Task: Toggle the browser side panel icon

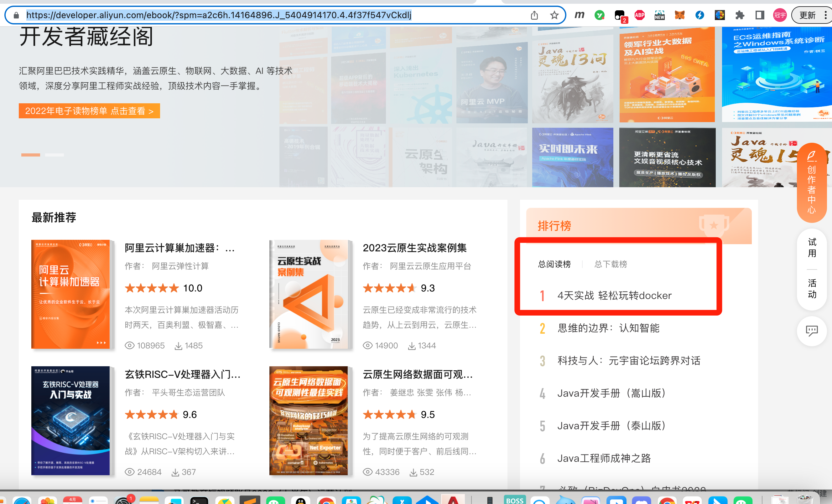Action: [x=759, y=15]
